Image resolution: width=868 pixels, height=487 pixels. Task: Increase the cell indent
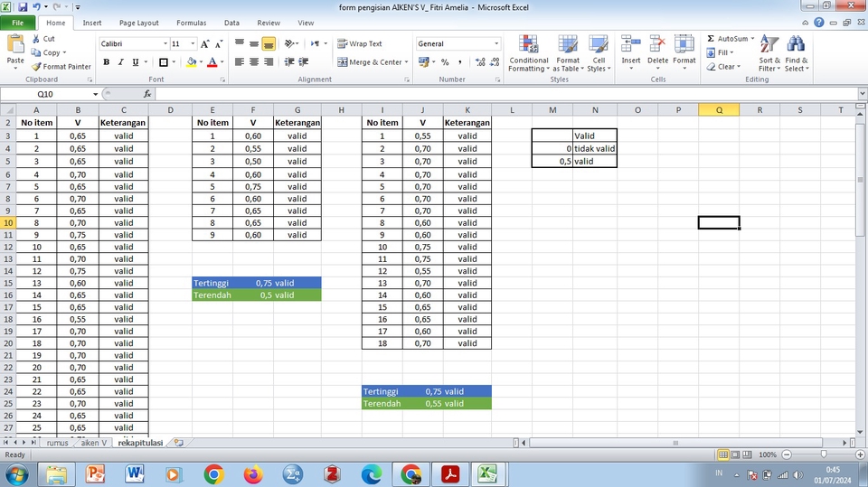(304, 62)
